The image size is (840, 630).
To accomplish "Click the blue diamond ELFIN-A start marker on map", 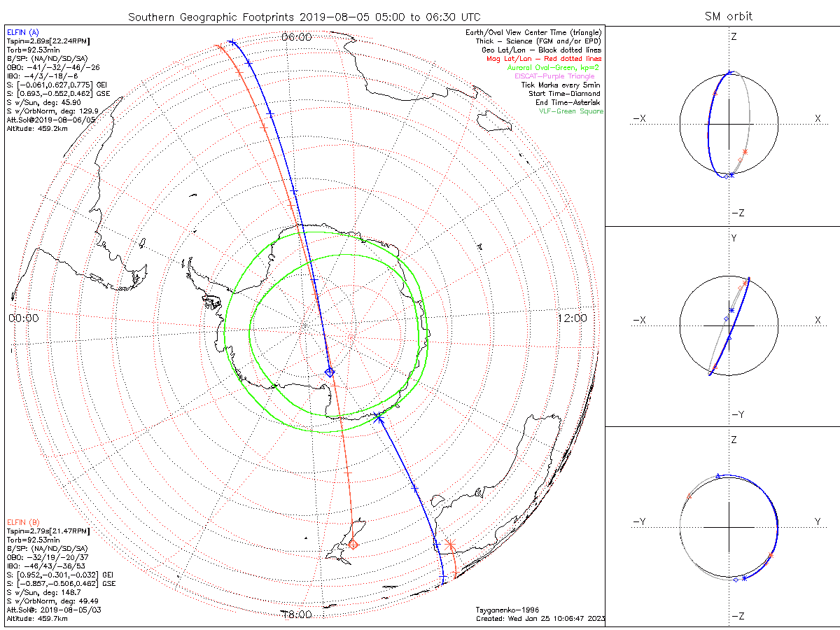I will (329, 372).
